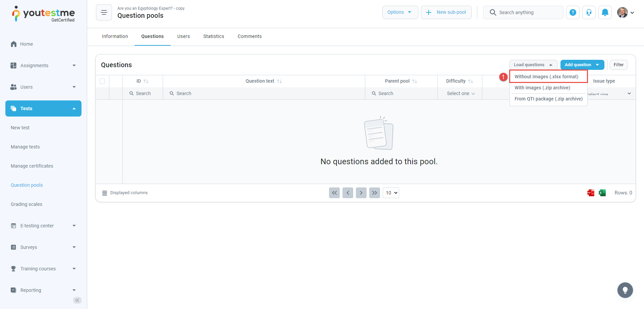Open the notifications bell
The height and width of the screenshot is (309, 644).
(605, 12)
